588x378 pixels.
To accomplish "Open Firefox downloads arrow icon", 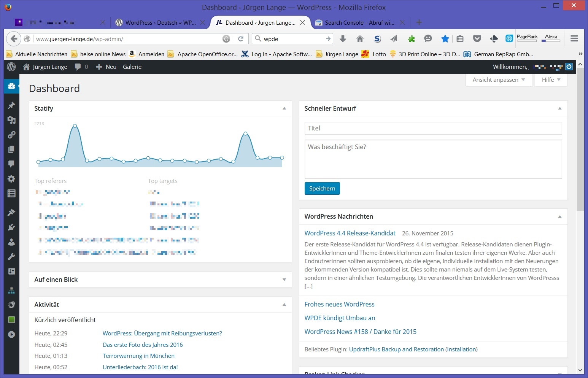I will [343, 39].
